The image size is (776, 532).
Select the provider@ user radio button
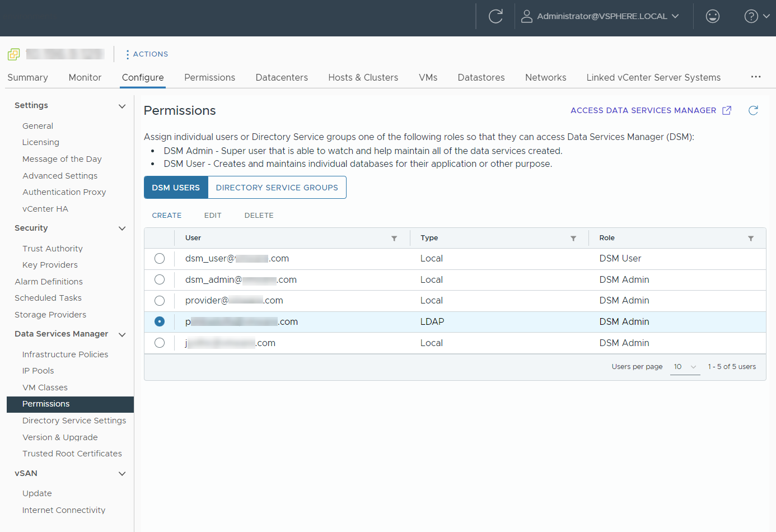point(160,301)
